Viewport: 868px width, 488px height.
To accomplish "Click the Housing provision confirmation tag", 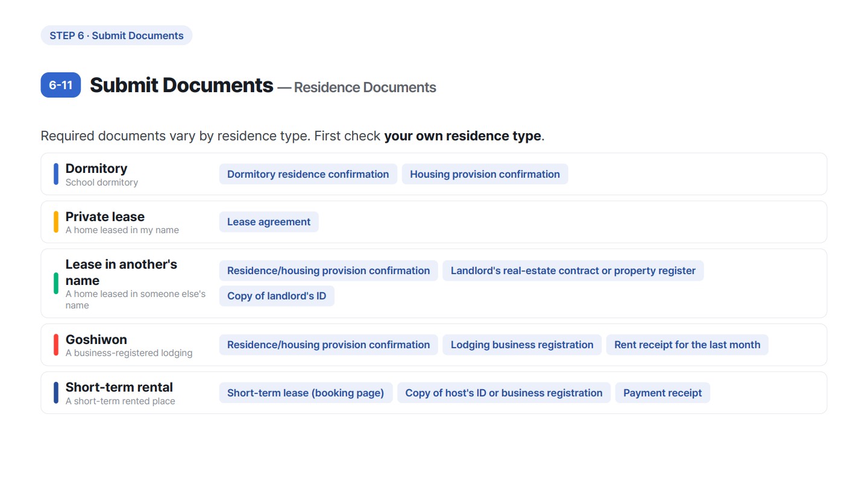I will tap(485, 174).
